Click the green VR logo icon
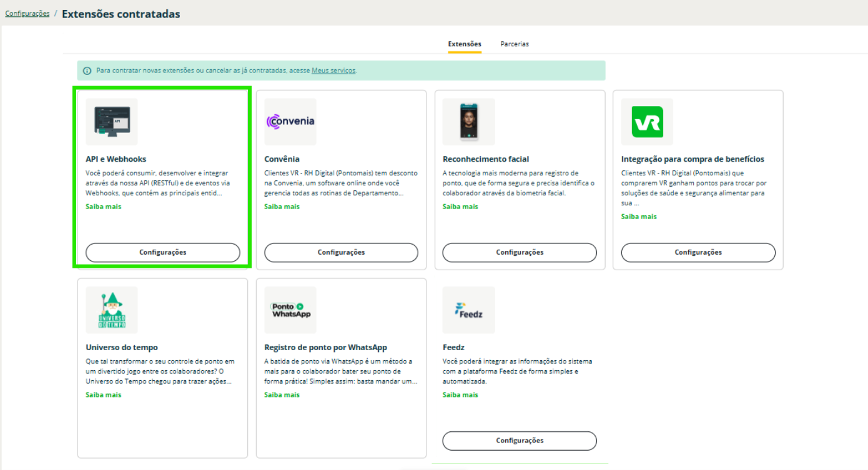 tap(647, 122)
